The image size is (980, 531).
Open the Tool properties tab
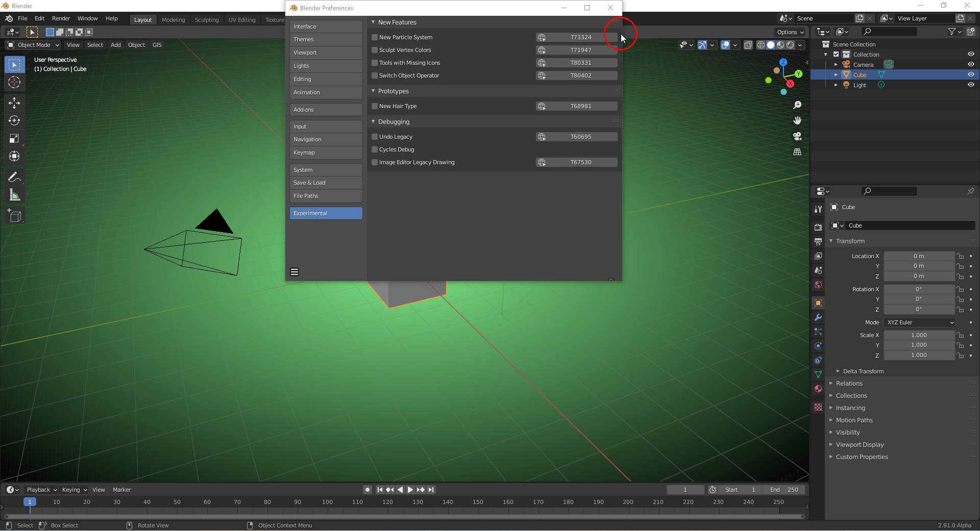coord(818,209)
